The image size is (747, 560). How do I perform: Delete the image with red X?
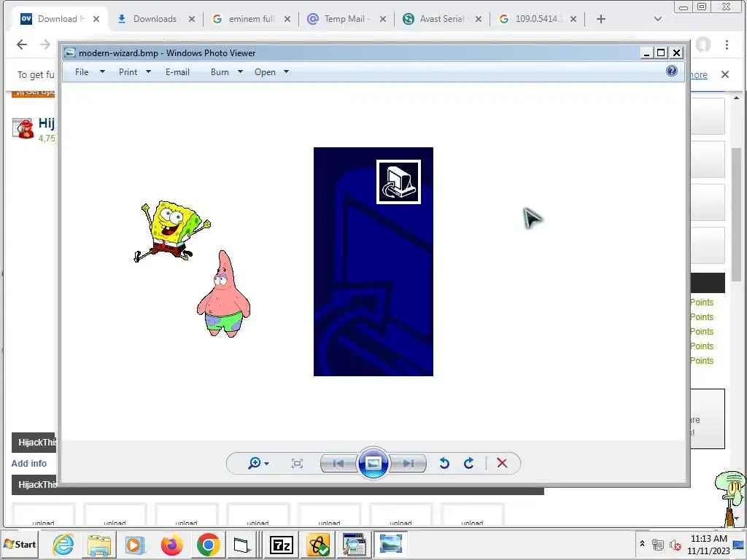tap(502, 463)
